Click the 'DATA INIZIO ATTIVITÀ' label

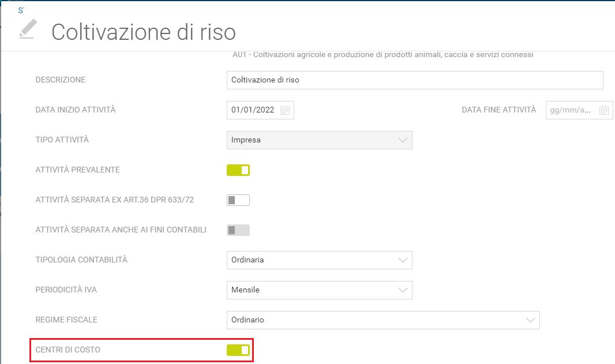click(76, 110)
